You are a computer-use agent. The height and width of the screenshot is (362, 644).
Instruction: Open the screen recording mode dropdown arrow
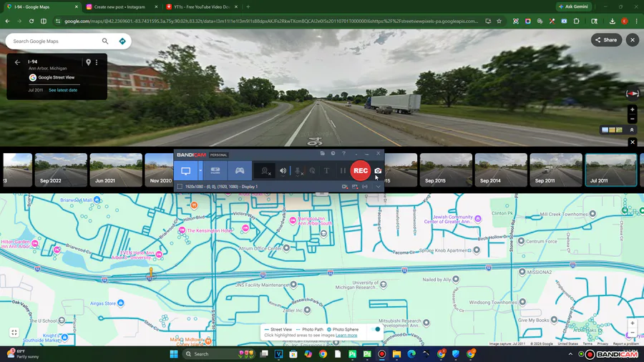click(200, 171)
